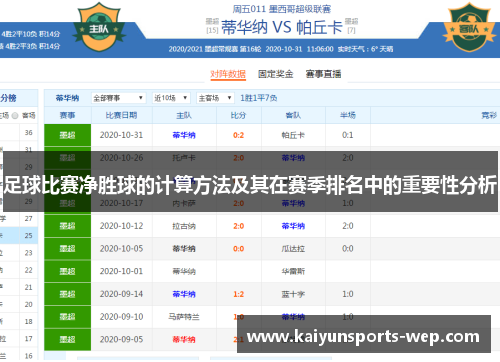Click the 墨超 league cell for 2020-10-12

pyautogui.click(x=67, y=226)
